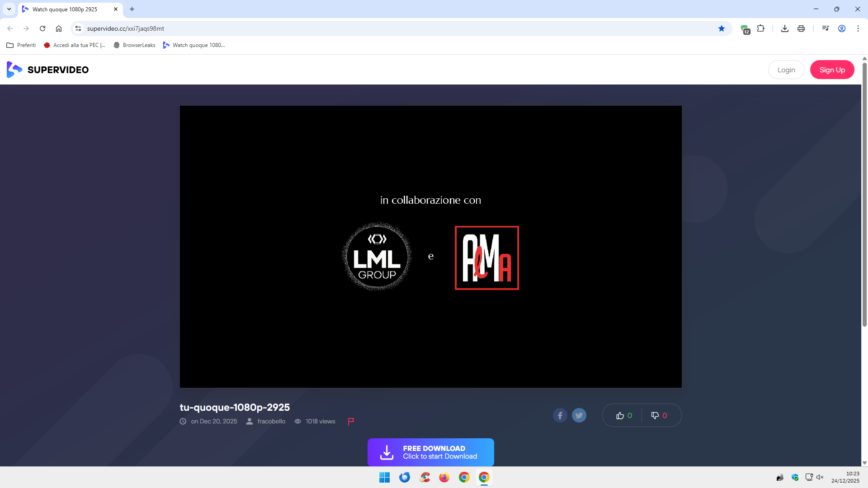Expand the tab search dropdown arrow
868x488 pixels.
[9, 9]
